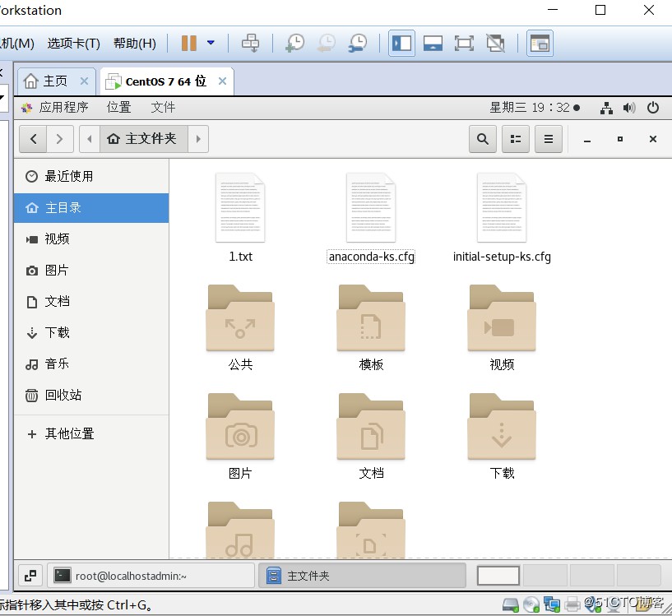Enter full screen mode

[x=464, y=43]
